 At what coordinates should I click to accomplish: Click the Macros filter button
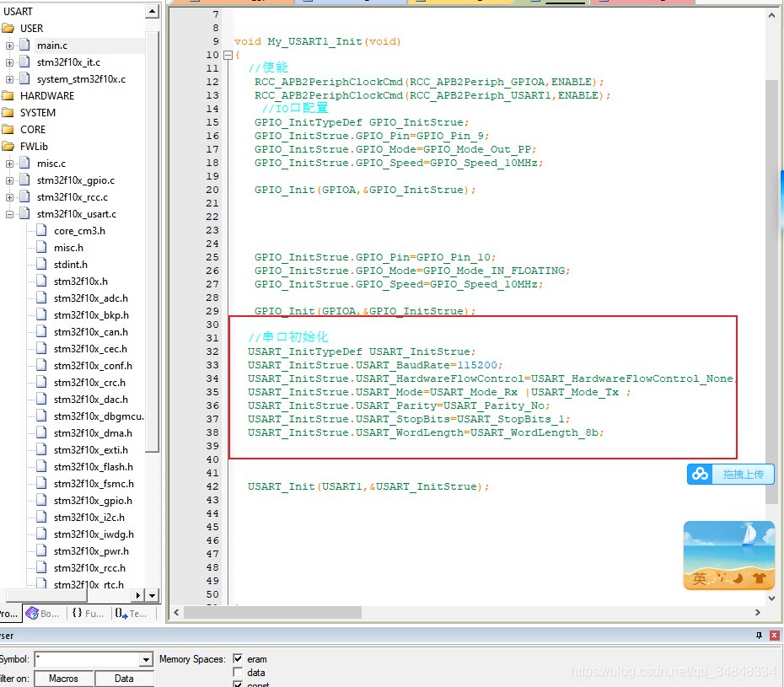(x=63, y=679)
